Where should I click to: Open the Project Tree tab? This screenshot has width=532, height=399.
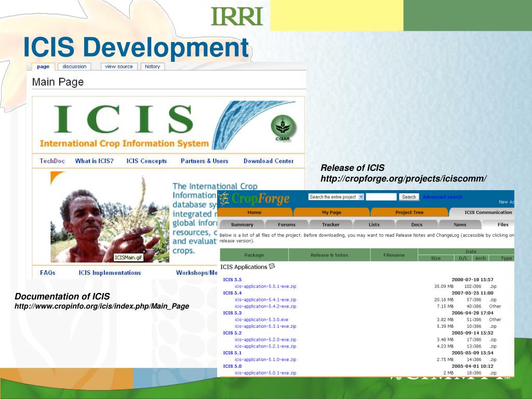(x=409, y=212)
